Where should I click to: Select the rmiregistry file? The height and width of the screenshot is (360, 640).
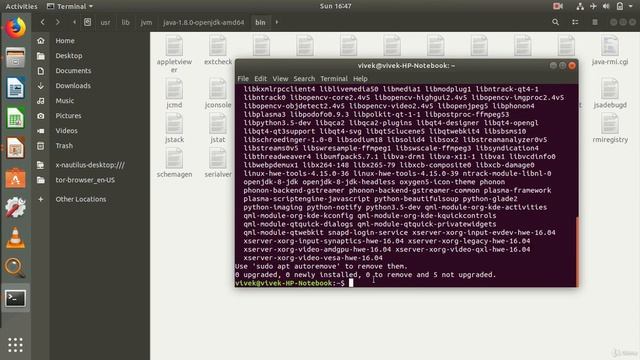pos(610,128)
